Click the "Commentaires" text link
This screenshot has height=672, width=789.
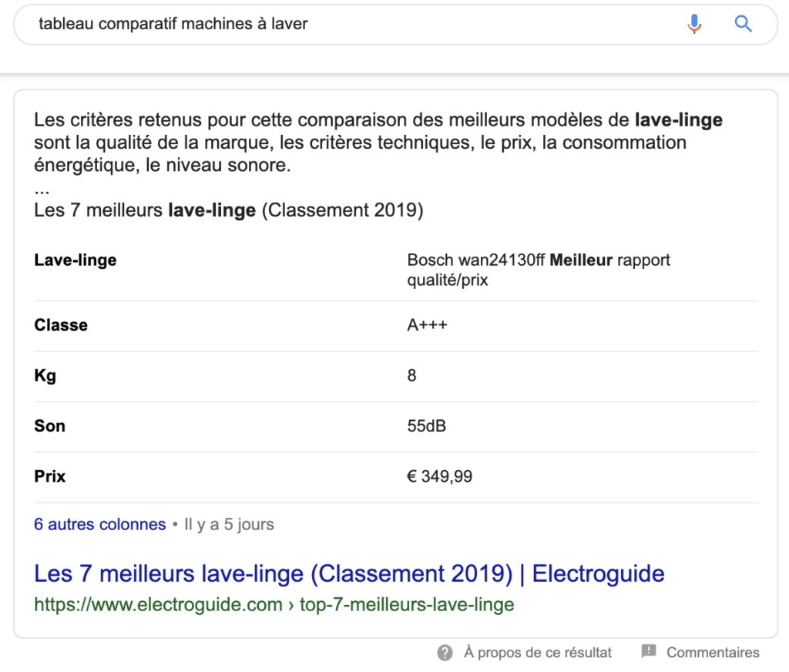(x=713, y=653)
